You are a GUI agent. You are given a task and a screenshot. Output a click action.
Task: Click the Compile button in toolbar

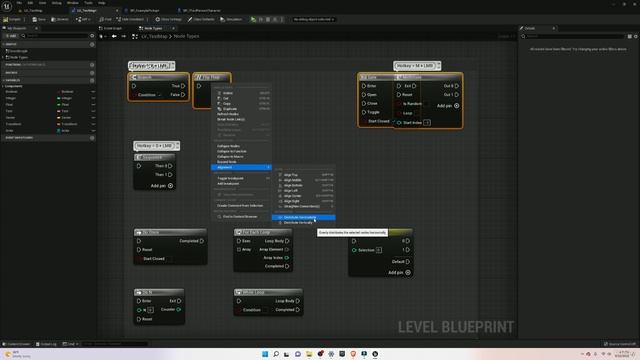point(12,19)
